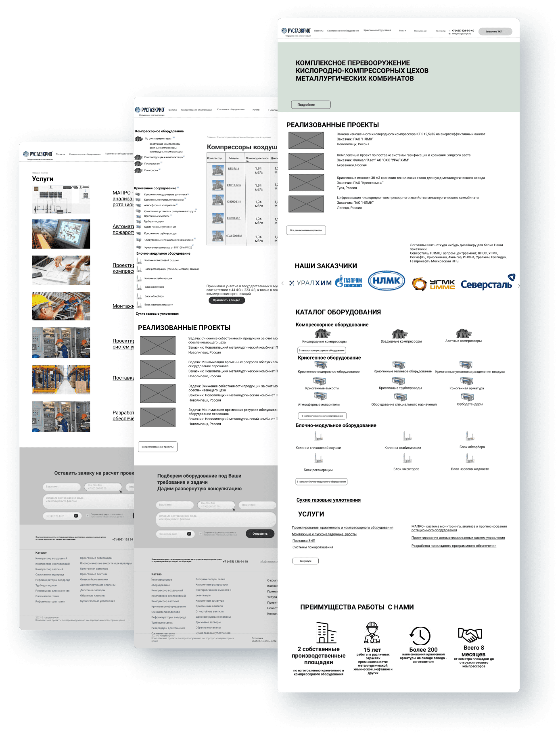The height and width of the screenshot is (734, 560).
Task: Expand the По сжимаемым газам sidebar group
Action: [174, 138]
